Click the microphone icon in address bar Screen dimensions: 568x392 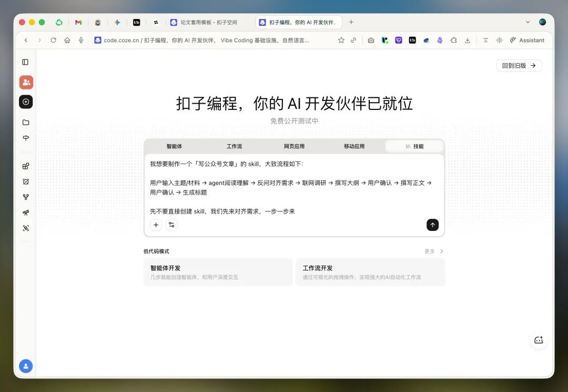pyautogui.click(x=81, y=40)
